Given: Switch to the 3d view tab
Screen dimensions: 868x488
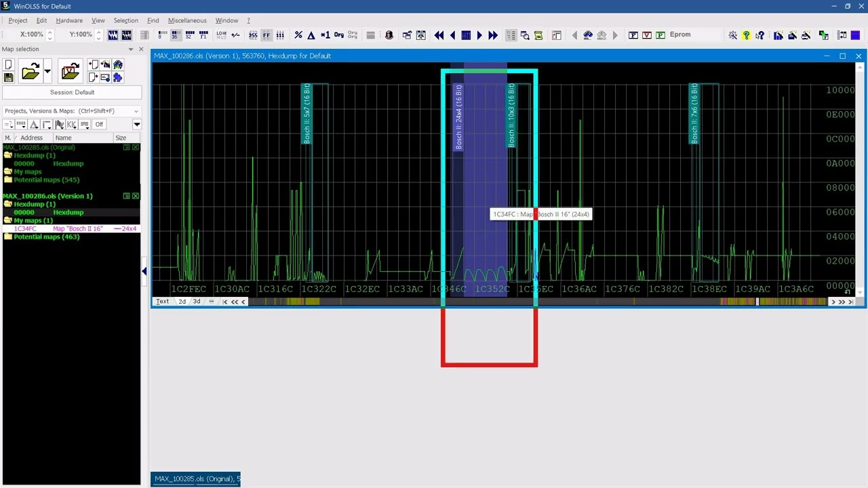Looking at the screenshot, I should pyautogui.click(x=197, y=302).
